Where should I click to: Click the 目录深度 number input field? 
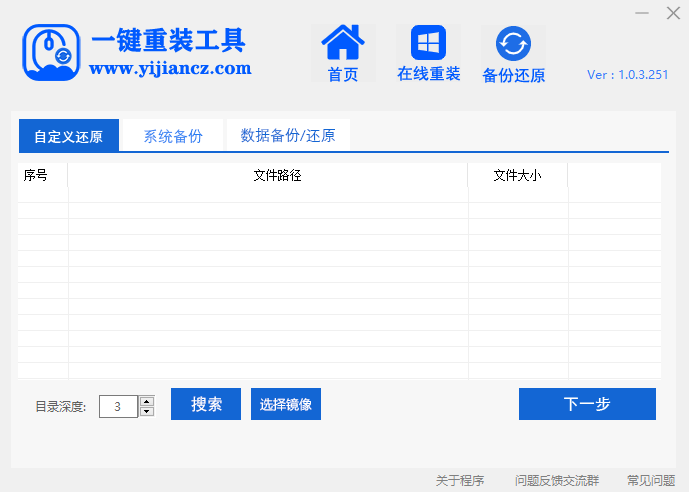click(119, 406)
